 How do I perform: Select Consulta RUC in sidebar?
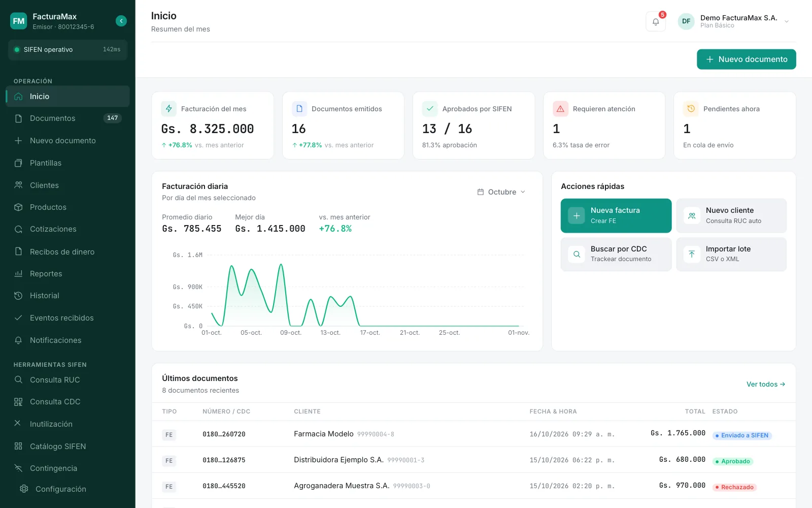coord(67,380)
